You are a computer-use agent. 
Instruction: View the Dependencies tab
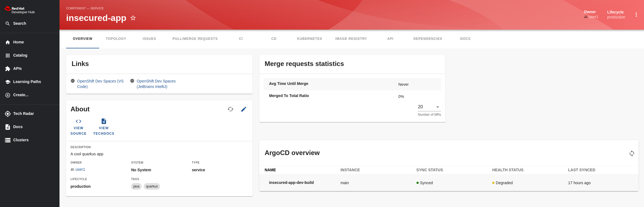[428, 39]
